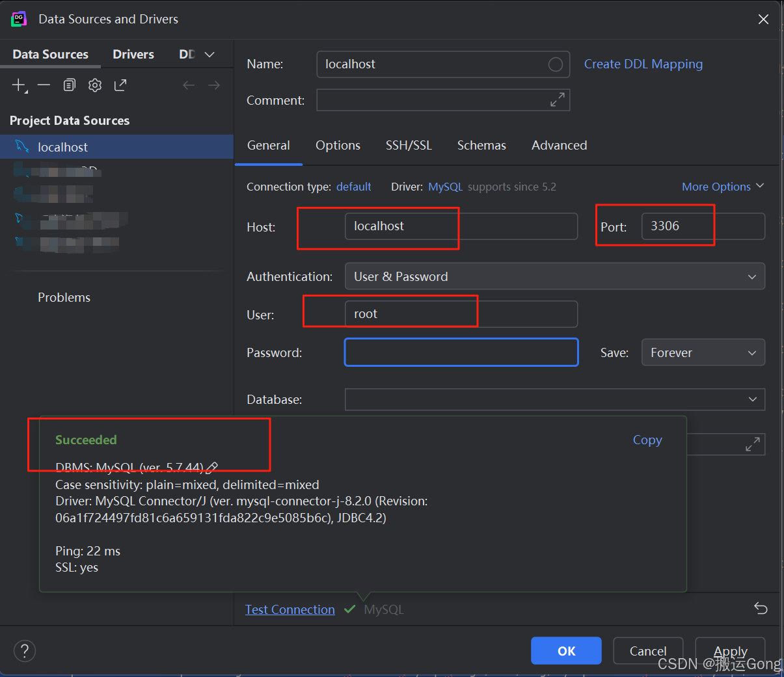The image size is (784, 677).
Task: Click the Cancel button
Action: pyautogui.click(x=648, y=650)
